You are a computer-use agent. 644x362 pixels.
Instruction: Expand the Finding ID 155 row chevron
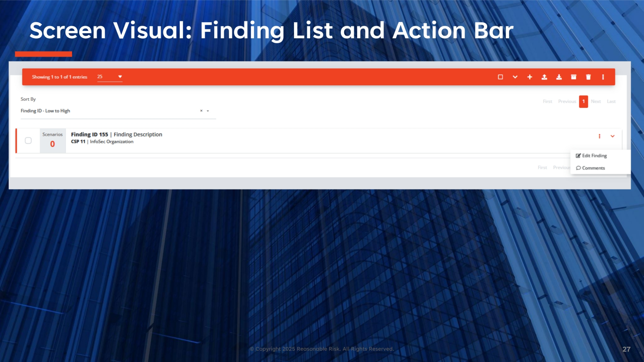[613, 136]
